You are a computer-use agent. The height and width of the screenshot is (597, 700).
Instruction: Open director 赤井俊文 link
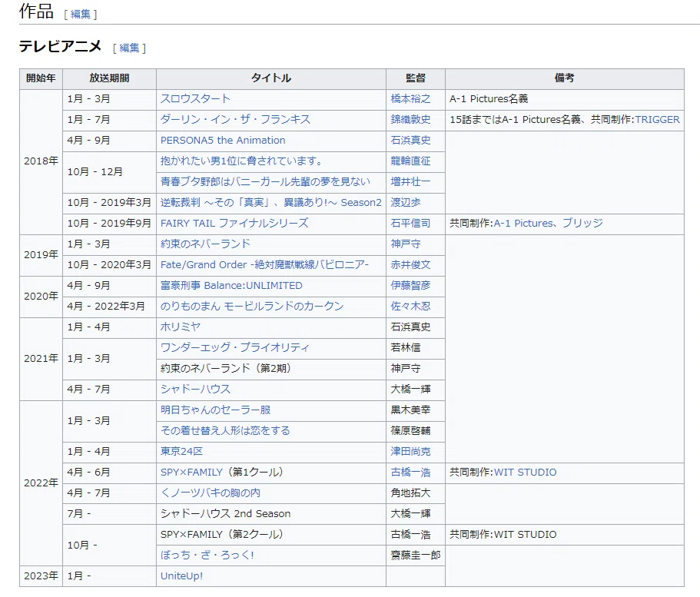411,265
